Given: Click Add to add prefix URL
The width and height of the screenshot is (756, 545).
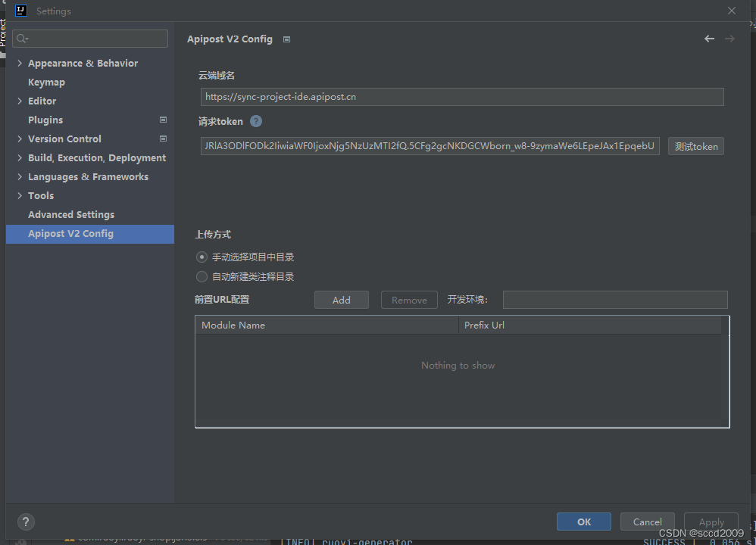Looking at the screenshot, I should coord(342,300).
